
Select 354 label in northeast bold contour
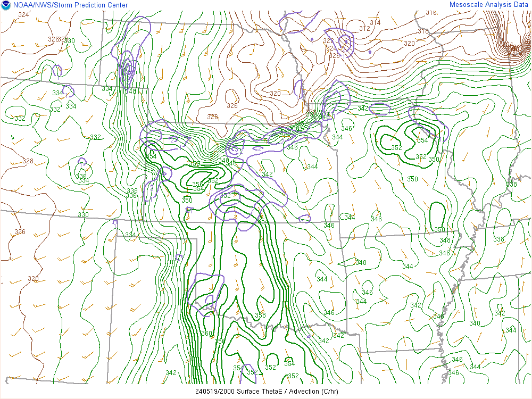(422, 140)
